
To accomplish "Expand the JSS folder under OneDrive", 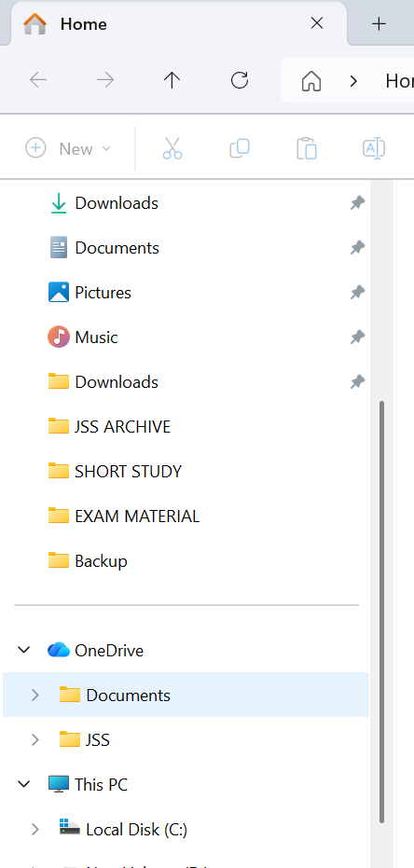I will (34, 739).
